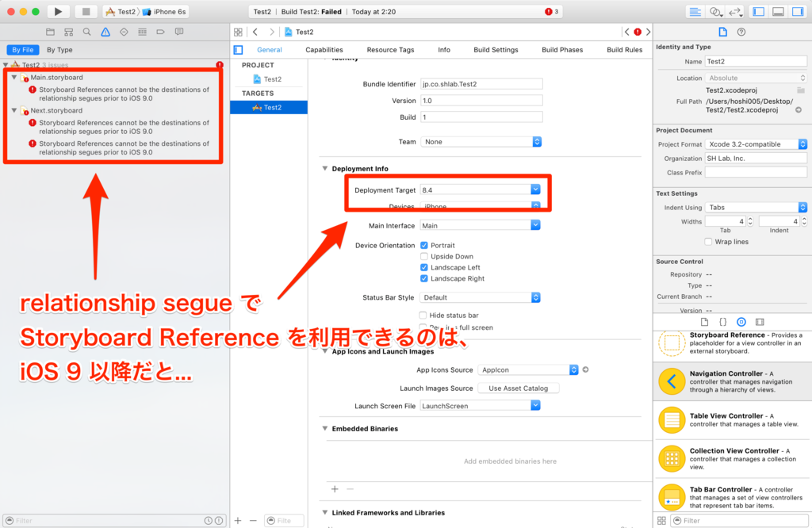This screenshot has width=812, height=528.
Task: Enable Hide status bar option
Action: tap(423, 316)
